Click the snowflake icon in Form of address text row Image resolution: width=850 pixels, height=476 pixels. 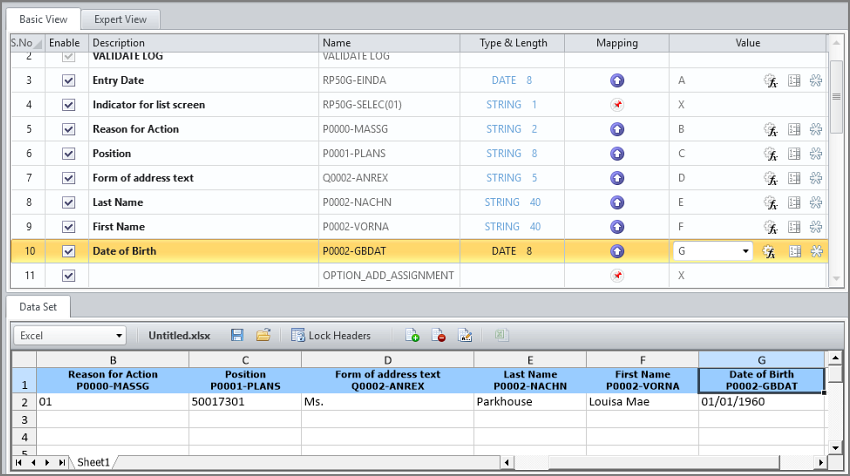[816, 178]
